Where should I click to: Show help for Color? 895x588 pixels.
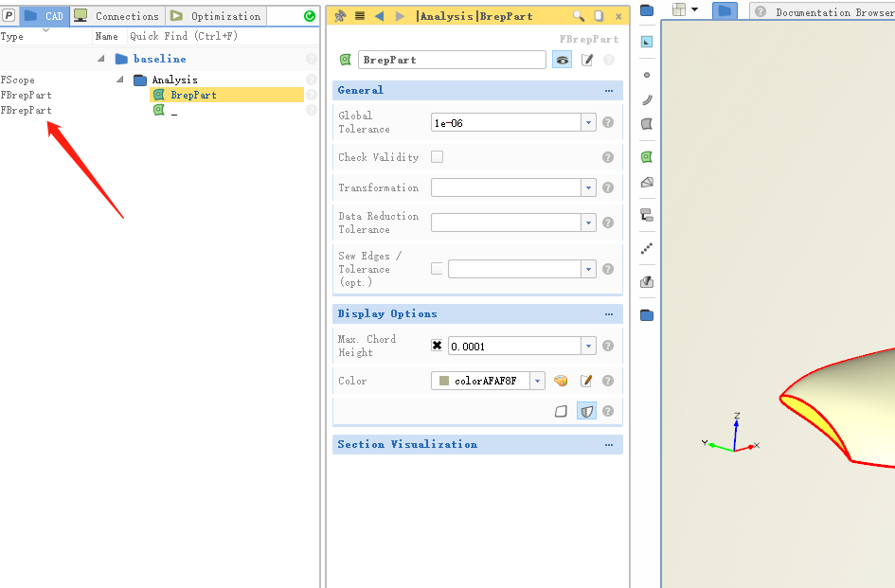pos(608,381)
